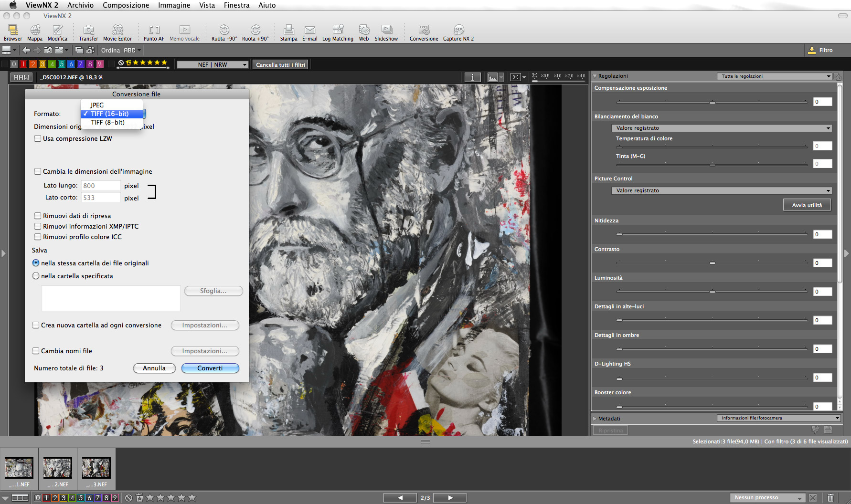Click the Filtro icon in top bar

[x=812, y=50]
